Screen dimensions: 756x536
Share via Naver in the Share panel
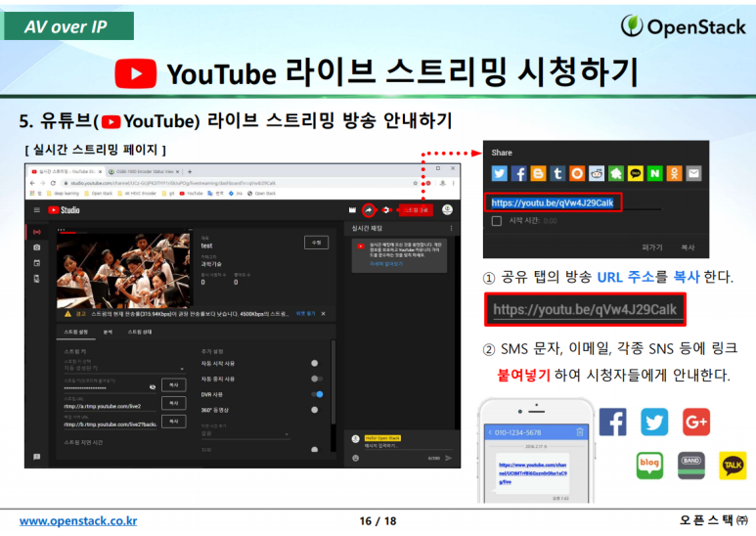pyautogui.click(x=654, y=173)
